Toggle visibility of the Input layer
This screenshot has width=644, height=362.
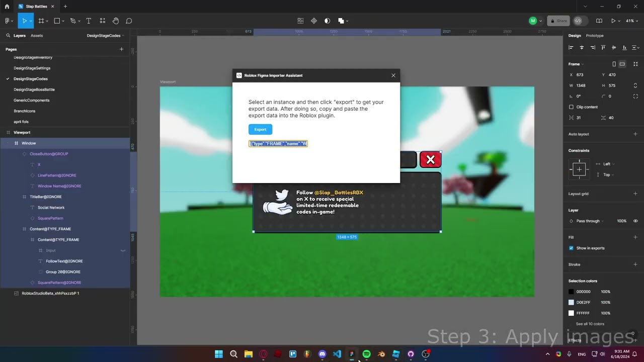click(123, 250)
